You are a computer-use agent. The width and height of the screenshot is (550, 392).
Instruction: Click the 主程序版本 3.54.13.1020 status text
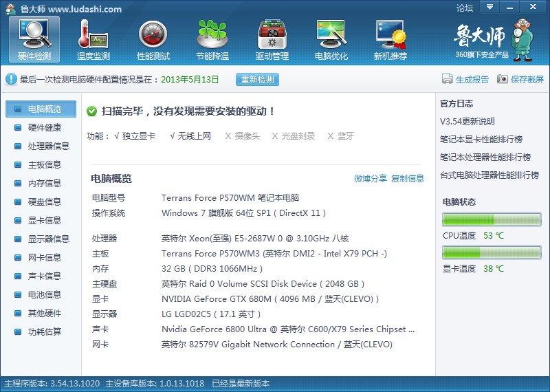[52, 383]
